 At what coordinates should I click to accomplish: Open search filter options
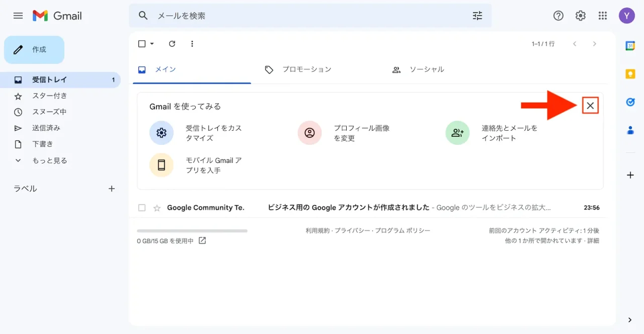coord(477,16)
